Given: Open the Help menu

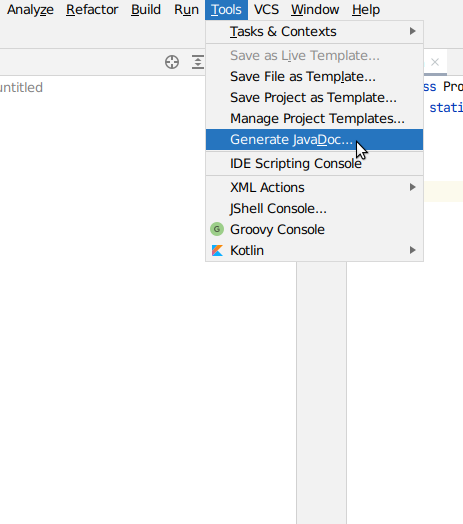Looking at the screenshot, I should pos(366,10).
